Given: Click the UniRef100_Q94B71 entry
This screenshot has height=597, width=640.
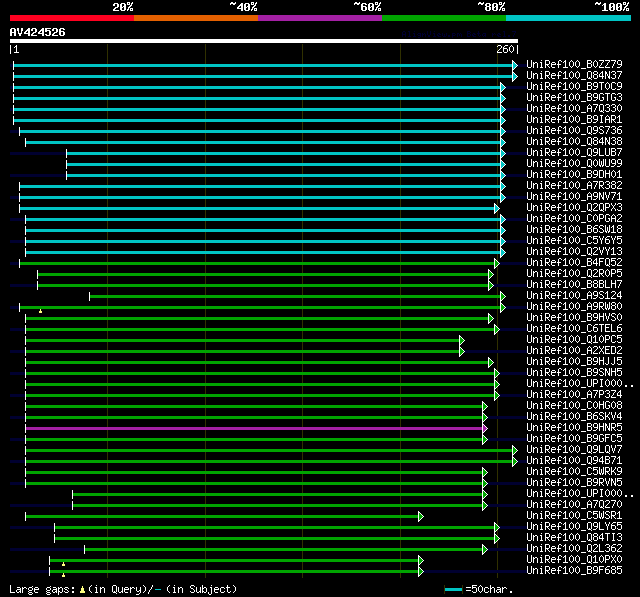Looking at the screenshot, I should (x=574, y=461).
